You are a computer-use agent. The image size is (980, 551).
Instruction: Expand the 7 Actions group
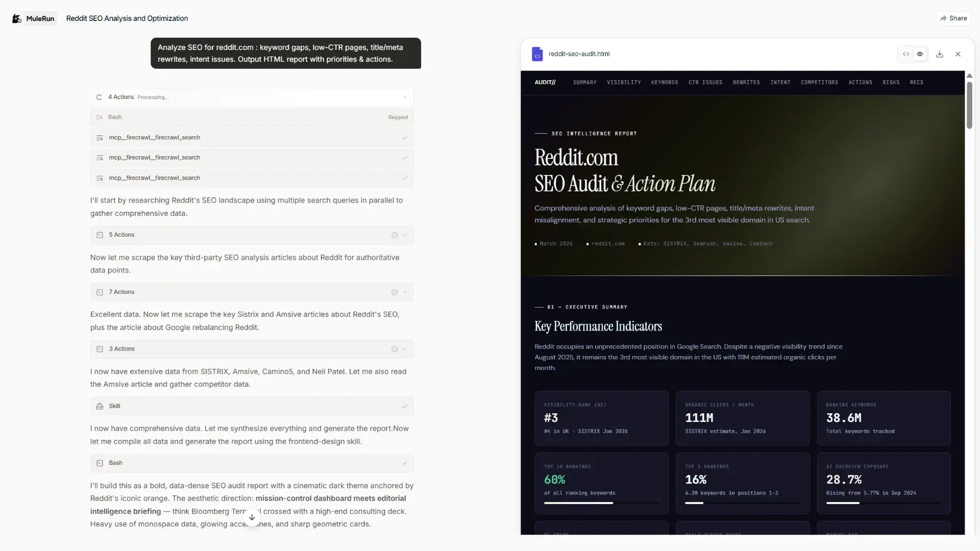(x=404, y=292)
